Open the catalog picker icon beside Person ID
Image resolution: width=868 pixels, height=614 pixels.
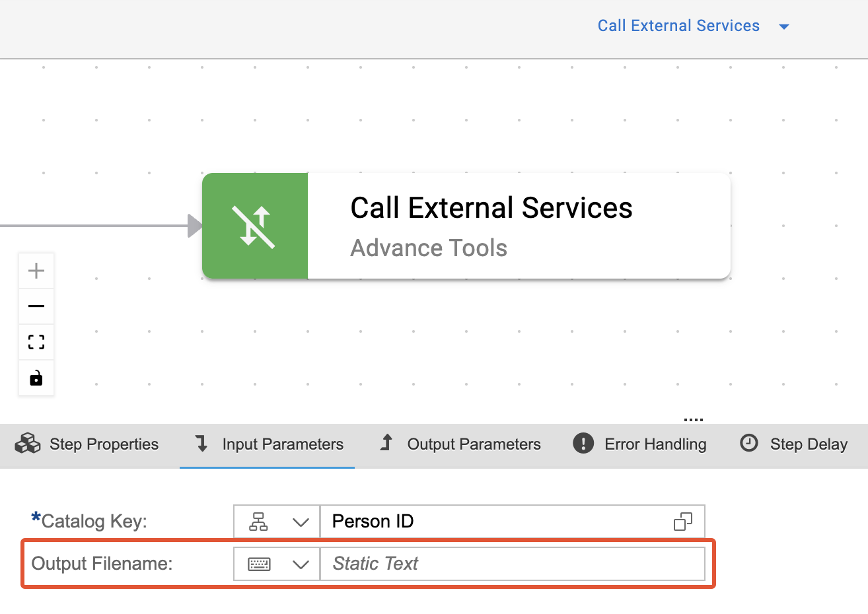(683, 522)
